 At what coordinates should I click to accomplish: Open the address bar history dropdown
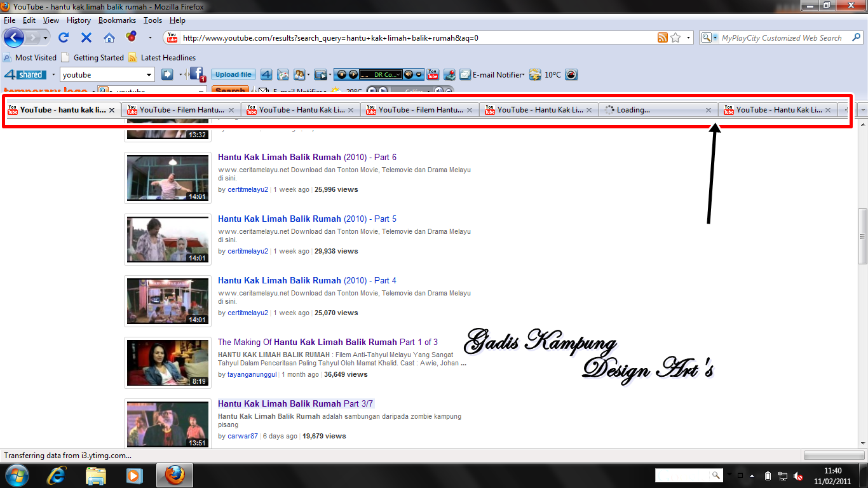(689, 38)
